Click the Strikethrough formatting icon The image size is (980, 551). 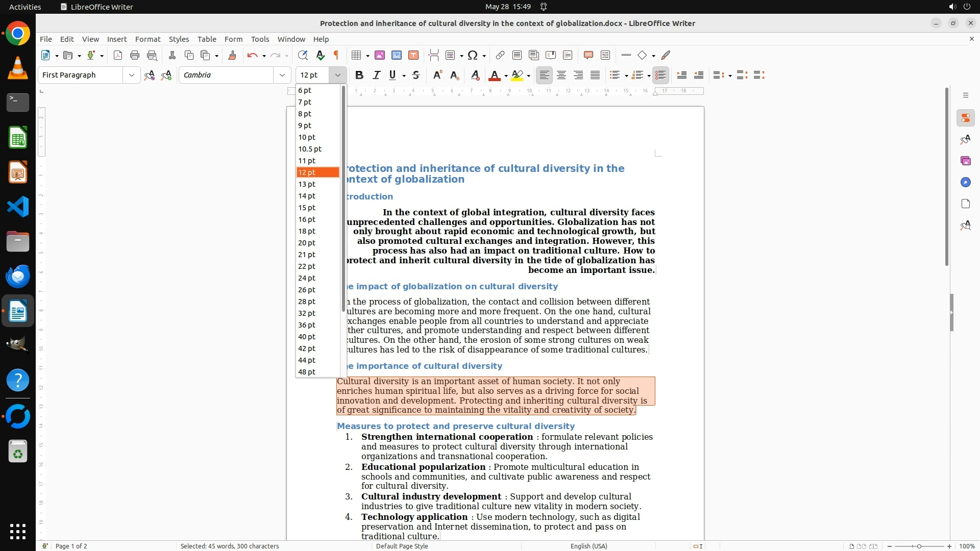click(x=416, y=75)
